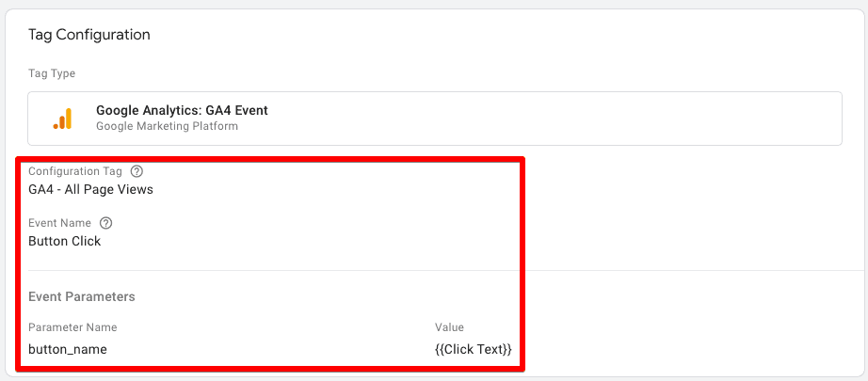
Task: Click the Parameter Name column header
Action: [72, 327]
